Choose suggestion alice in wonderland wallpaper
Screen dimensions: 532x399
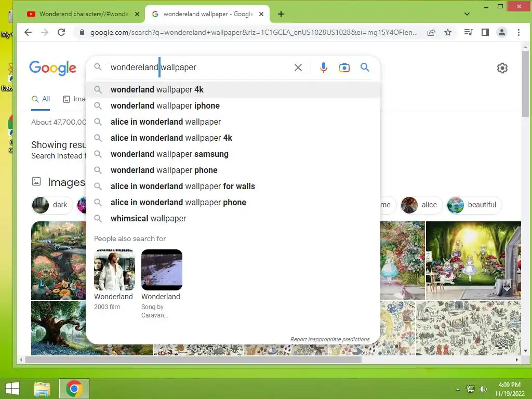(233, 122)
